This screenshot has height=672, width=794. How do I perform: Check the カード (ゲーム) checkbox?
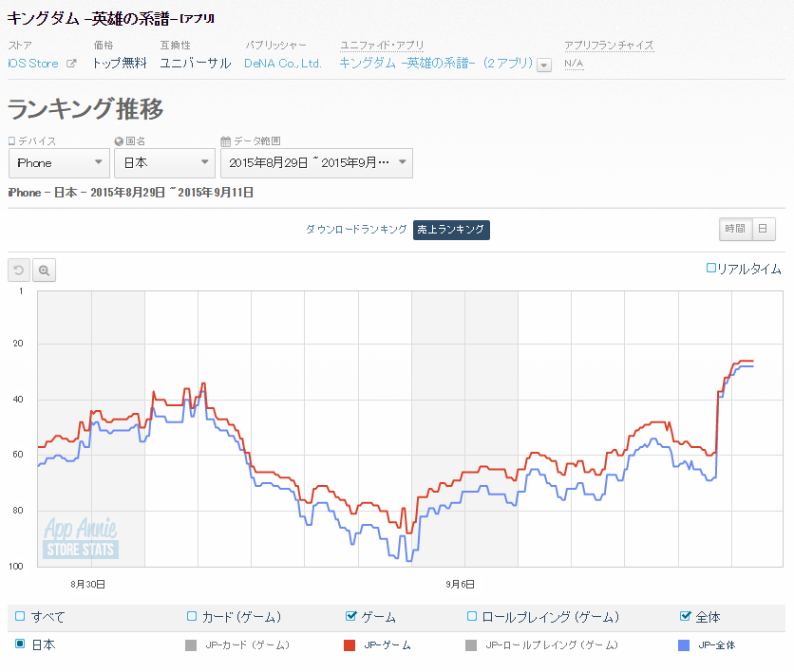pyautogui.click(x=192, y=616)
